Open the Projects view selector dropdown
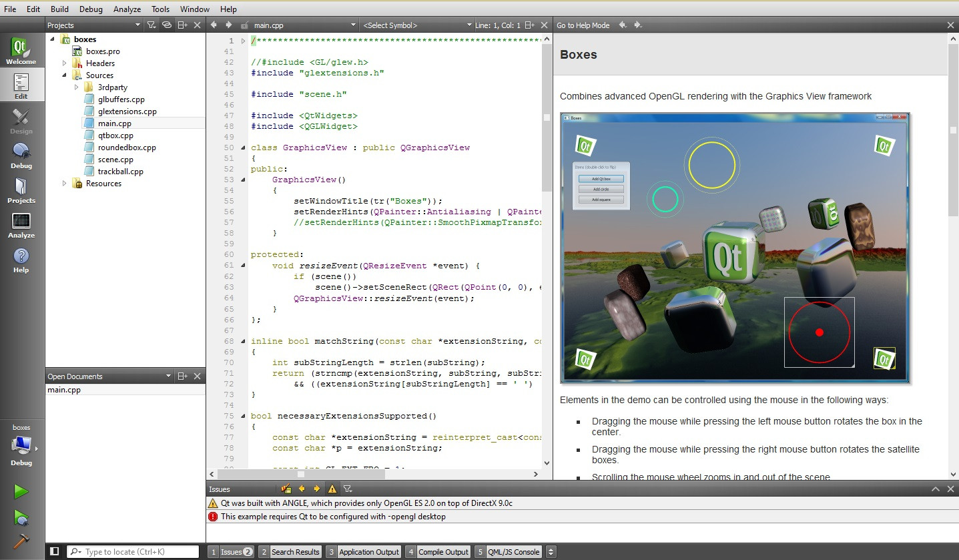The width and height of the screenshot is (959, 560). click(x=94, y=25)
